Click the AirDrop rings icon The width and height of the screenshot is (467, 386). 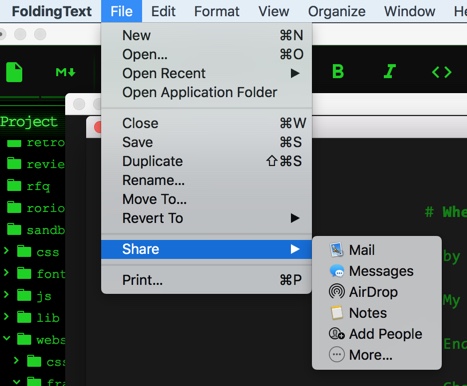pos(337,292)
